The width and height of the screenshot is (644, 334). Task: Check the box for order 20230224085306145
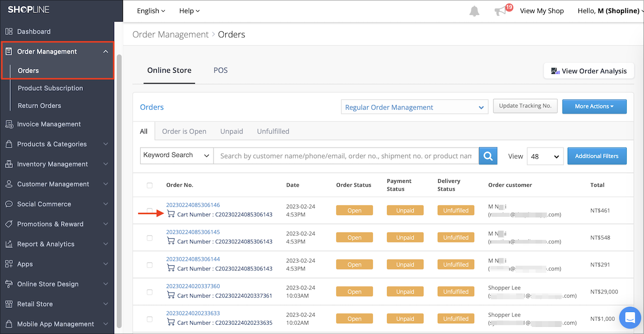[x=149, y=238]
